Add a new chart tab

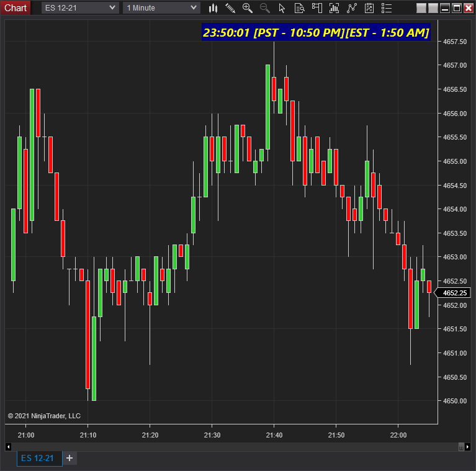(x=70, y=458)
